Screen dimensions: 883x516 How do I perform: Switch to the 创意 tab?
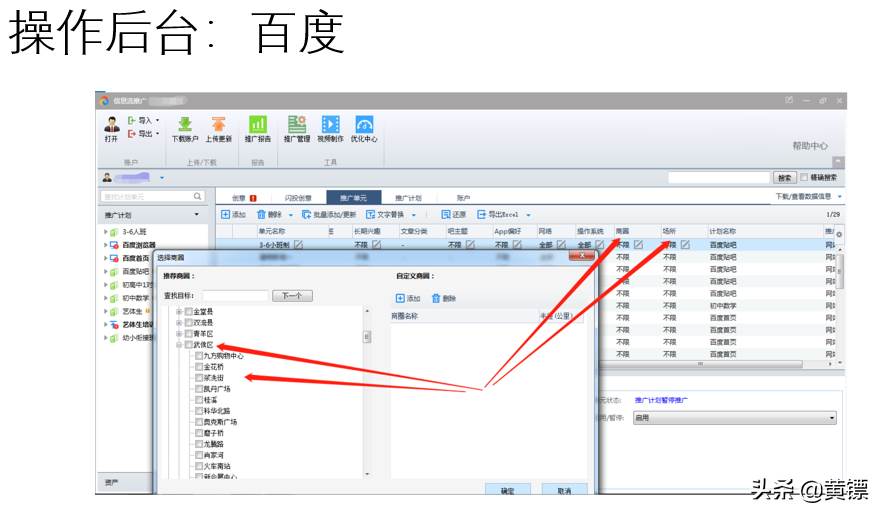pos(239,198)
